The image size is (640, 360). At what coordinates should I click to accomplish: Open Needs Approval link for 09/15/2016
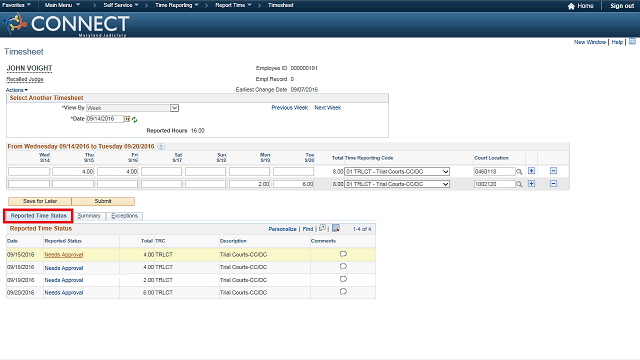(x=64, y=255)
